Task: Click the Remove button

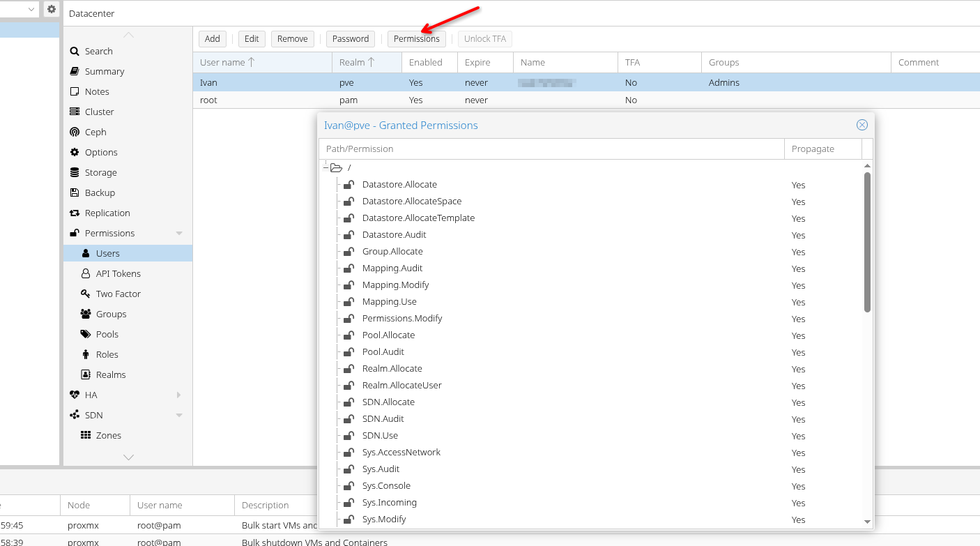Action: (293, 39)
